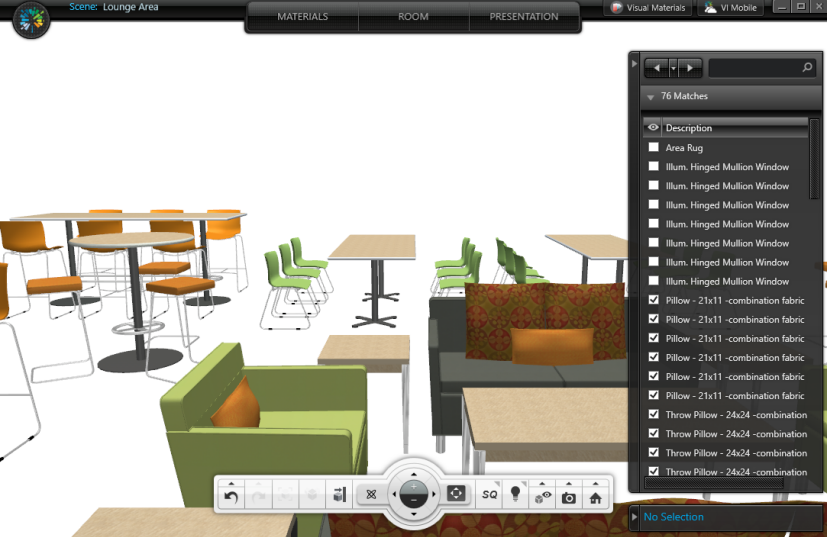Click the colorful application logo button

tap(31, 20)
